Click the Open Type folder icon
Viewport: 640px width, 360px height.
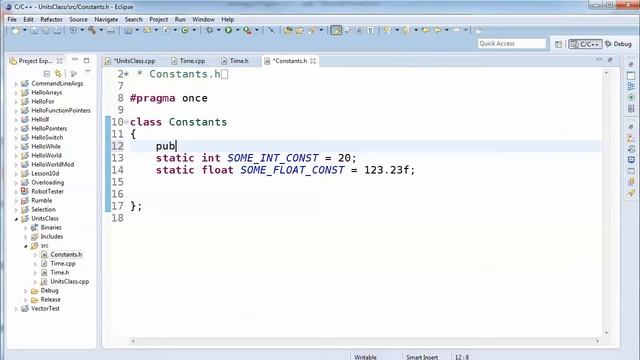300,30
